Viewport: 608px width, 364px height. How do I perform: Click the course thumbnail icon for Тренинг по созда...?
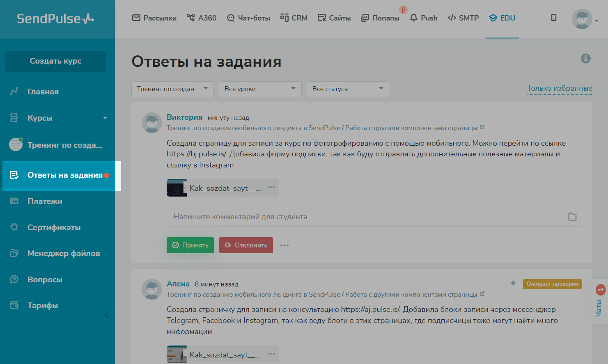click(x=16, y=144)
